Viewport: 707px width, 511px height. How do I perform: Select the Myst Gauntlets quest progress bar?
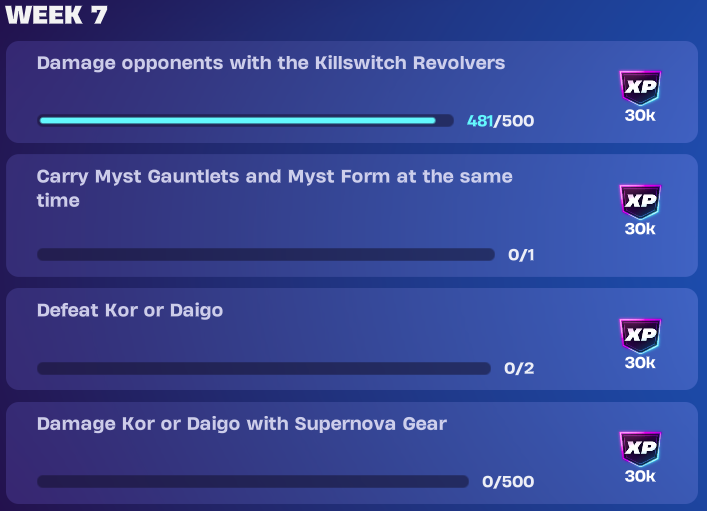tap(266, 254)
